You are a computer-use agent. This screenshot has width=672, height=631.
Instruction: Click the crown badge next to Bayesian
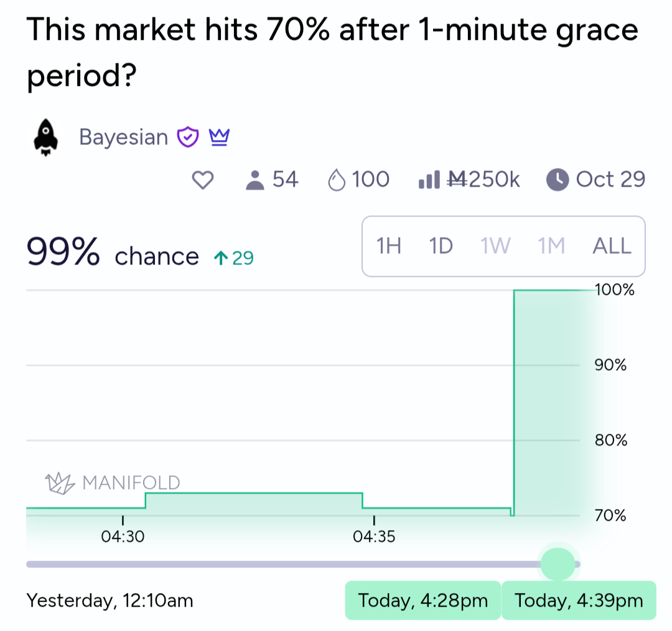(x=219, y=136)
